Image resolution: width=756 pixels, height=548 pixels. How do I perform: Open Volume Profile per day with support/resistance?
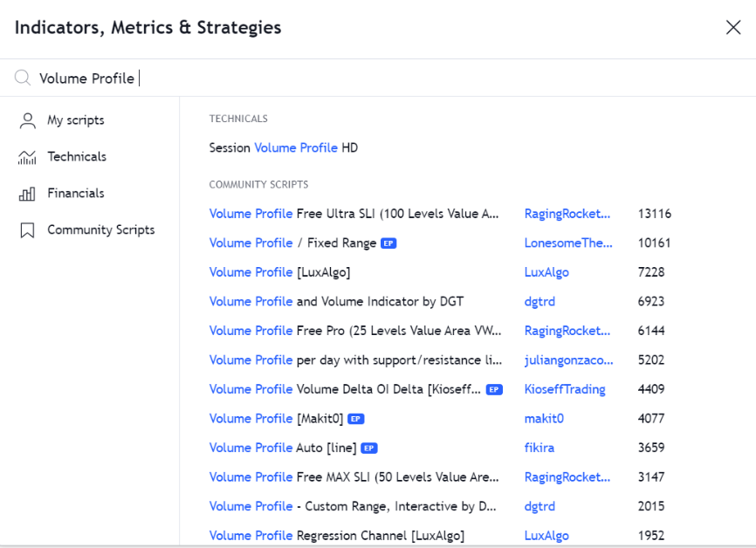pos(356,360)
